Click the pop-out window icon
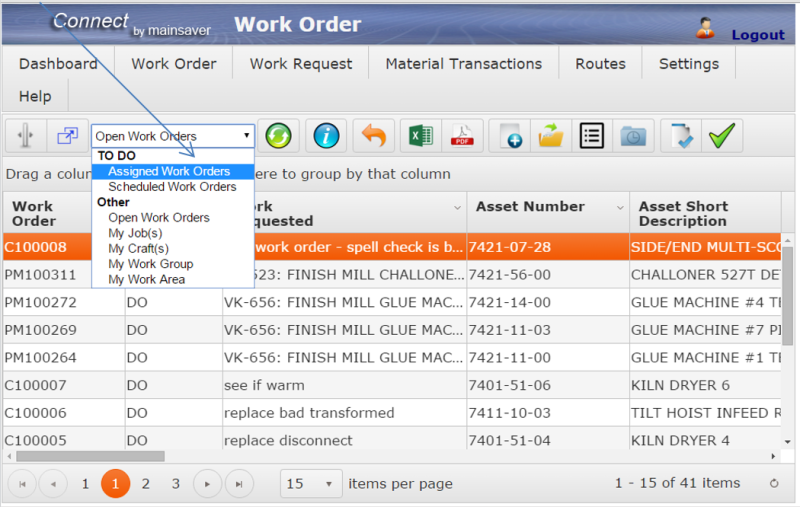The image size is (800, 507). coord(67,136)
